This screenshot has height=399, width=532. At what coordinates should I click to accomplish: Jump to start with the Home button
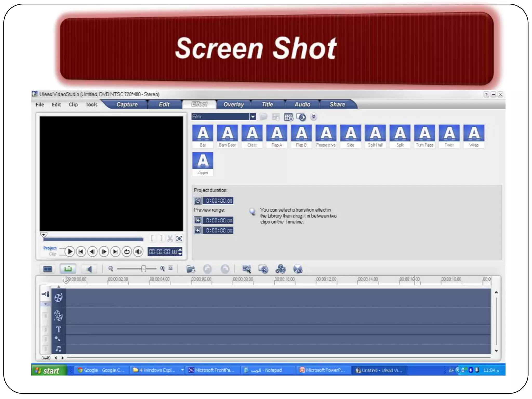[x=81, y=251]
